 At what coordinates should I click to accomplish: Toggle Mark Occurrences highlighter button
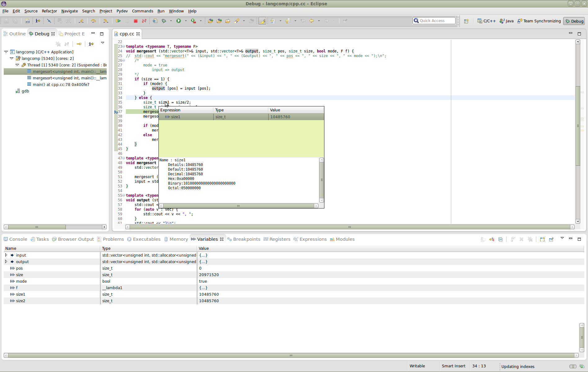point(262,21)
